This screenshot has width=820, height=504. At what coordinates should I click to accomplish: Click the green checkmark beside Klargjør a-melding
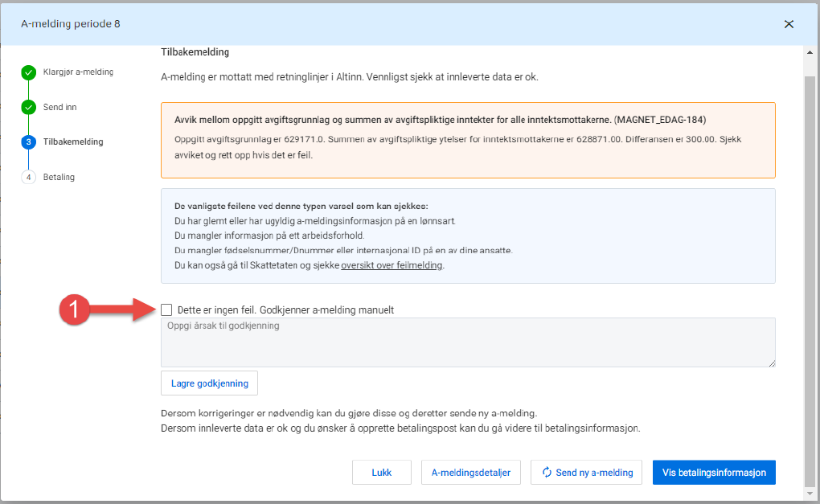tap(29, 72)
